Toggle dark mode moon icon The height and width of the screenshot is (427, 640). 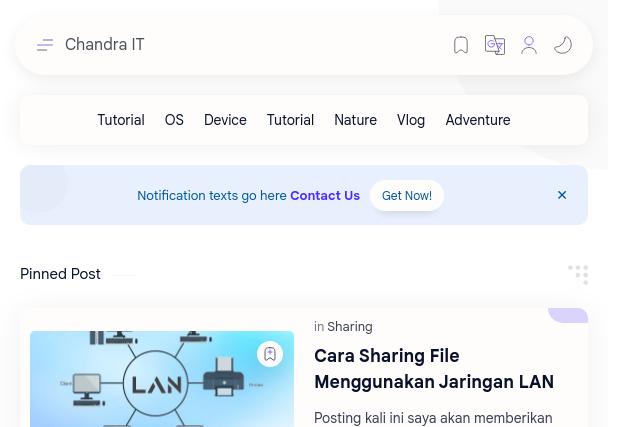[563, 45]
